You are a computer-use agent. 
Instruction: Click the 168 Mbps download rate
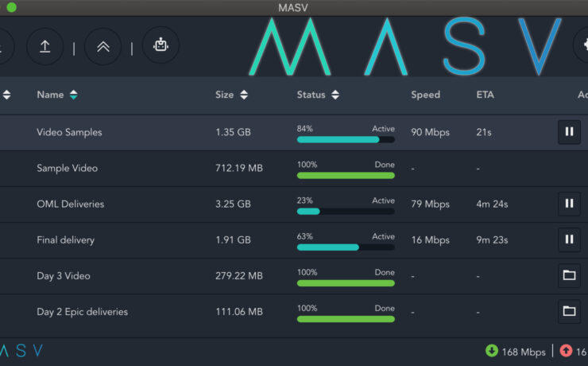click(524, 352)
